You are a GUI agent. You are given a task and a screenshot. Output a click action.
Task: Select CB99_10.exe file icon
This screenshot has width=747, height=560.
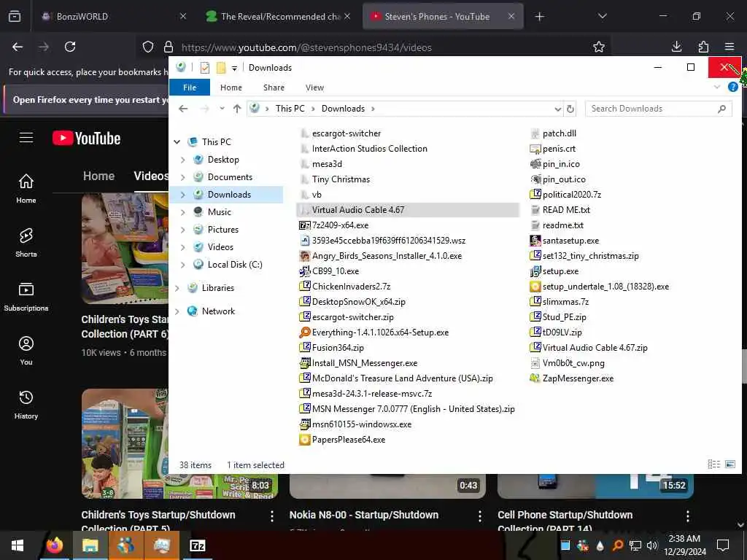304,271
